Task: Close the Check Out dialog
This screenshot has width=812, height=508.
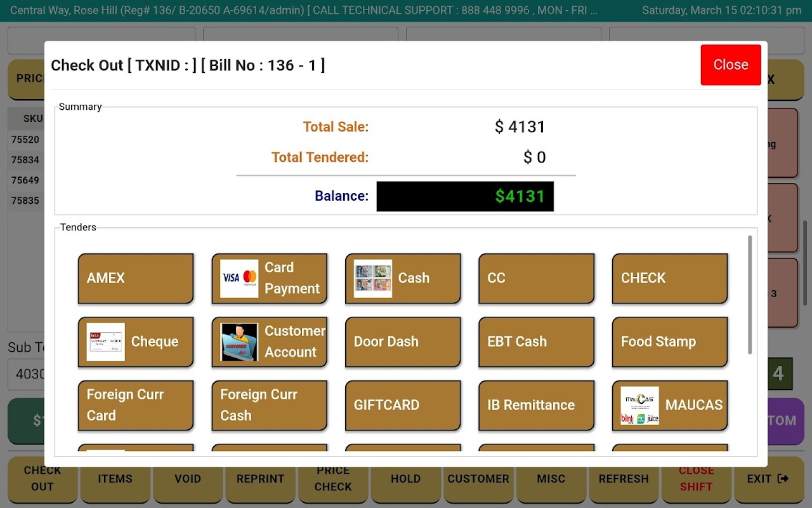Action: [731, 65]
